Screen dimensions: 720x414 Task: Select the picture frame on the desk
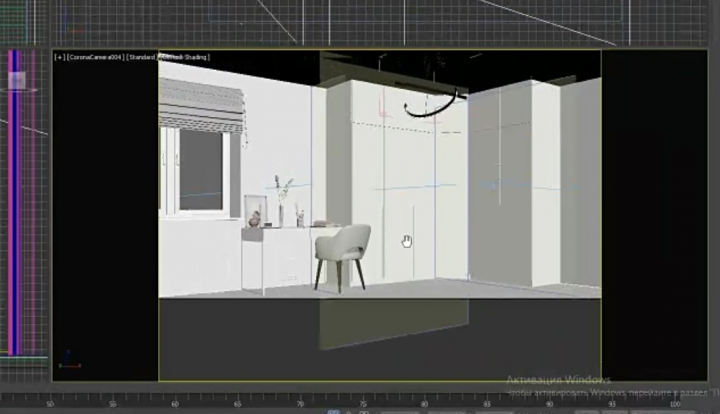256,210
